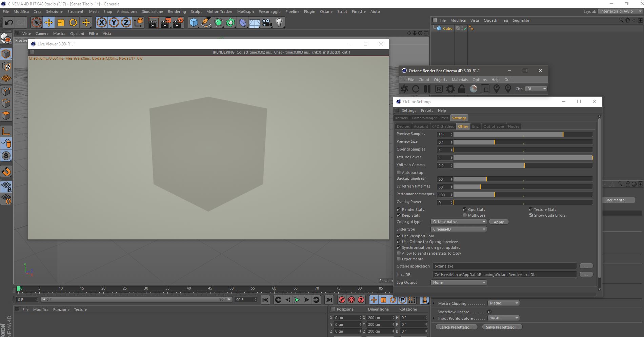Image resolution: width=644 pixels, height=337 pixels.
Task: Click the light bulb Add Light icon
Action: click(279, 23)
